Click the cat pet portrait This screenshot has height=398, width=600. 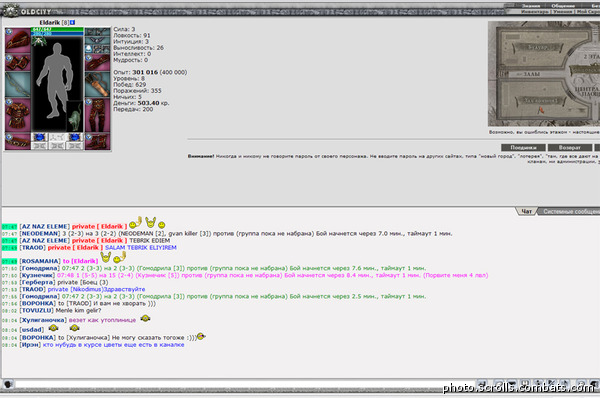point(75,116)
